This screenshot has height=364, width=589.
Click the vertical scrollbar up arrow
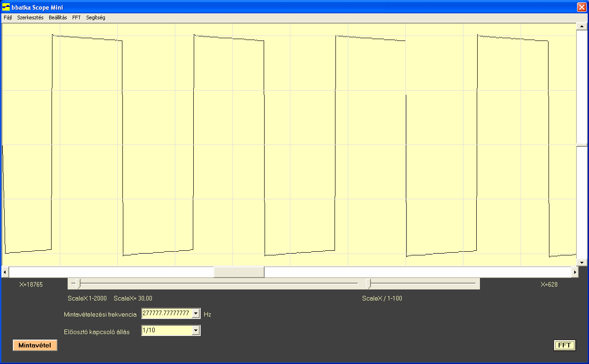coord(582,26)
